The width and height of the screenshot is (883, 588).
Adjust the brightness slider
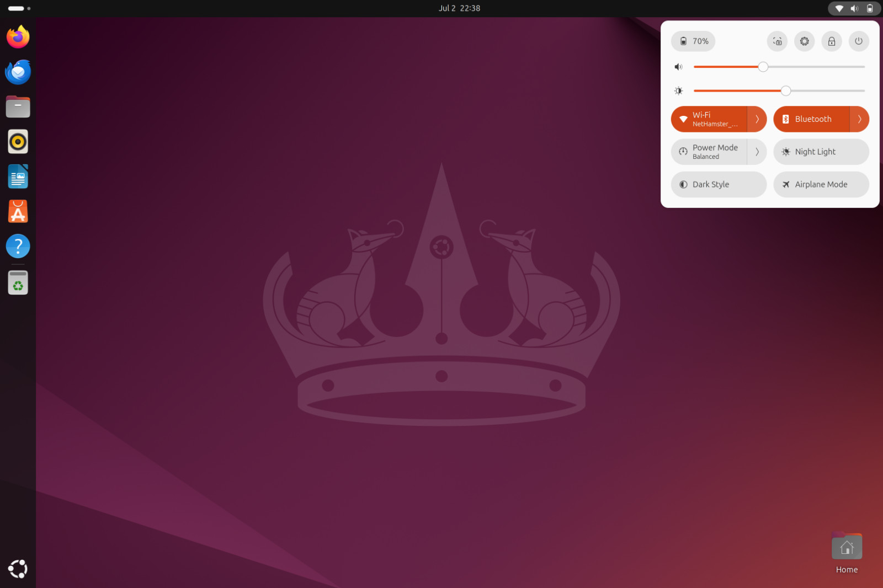tap(779, 91)
